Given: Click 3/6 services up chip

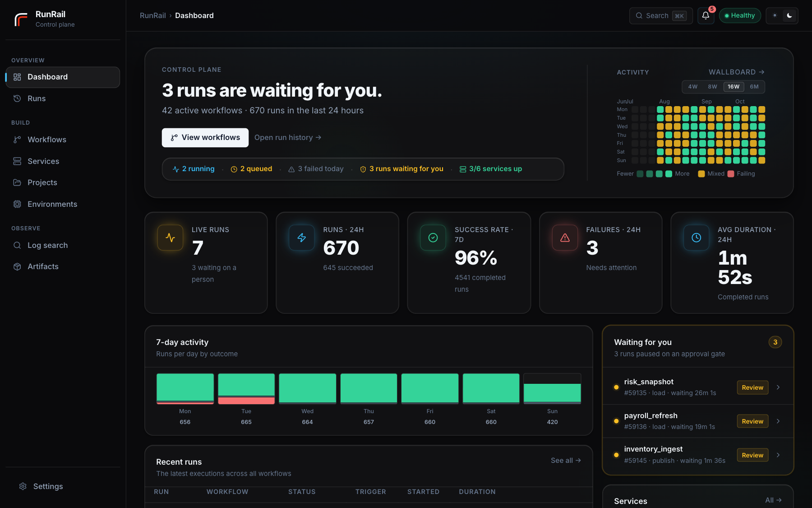Looking at the screenshot, I should pos(490,169).
